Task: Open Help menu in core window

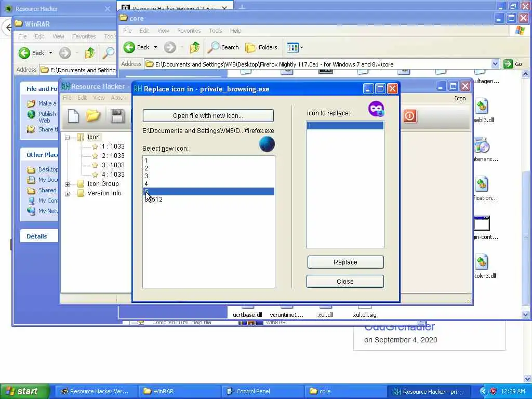Action: 235,31
